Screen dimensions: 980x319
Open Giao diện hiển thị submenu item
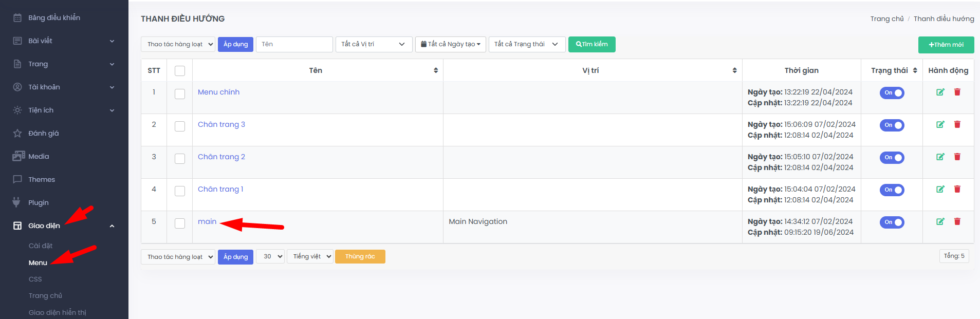click(x=58, y=312)
